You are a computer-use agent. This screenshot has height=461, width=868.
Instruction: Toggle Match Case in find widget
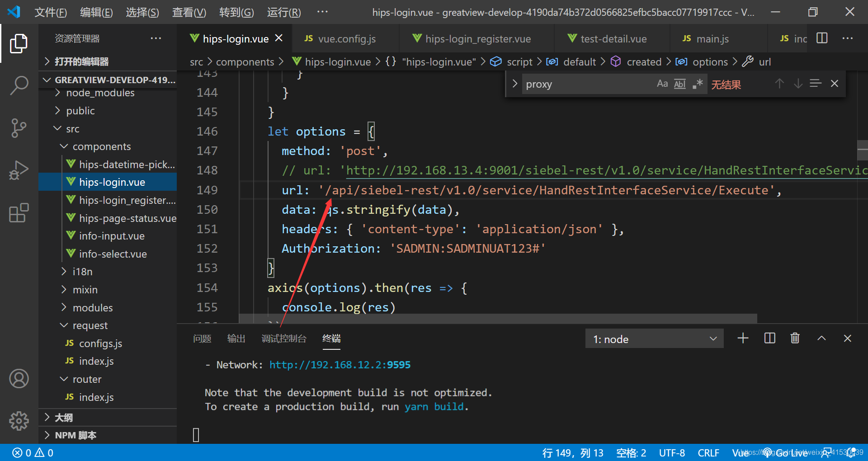pyautogui.click(x=662, y=84)
